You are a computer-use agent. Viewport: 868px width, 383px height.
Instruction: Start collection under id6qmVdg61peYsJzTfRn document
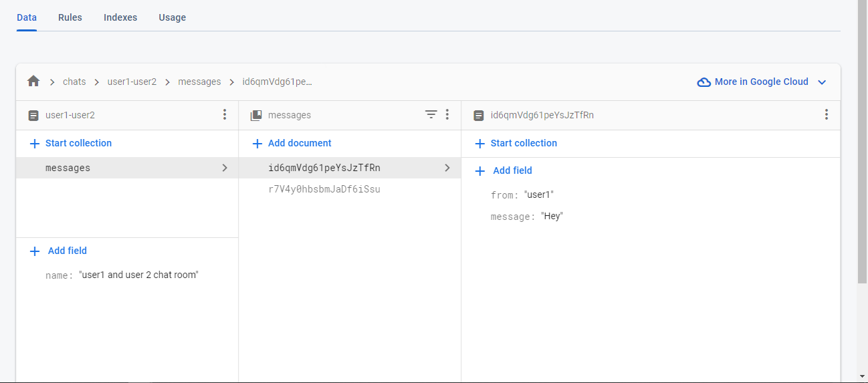[516, 143]
